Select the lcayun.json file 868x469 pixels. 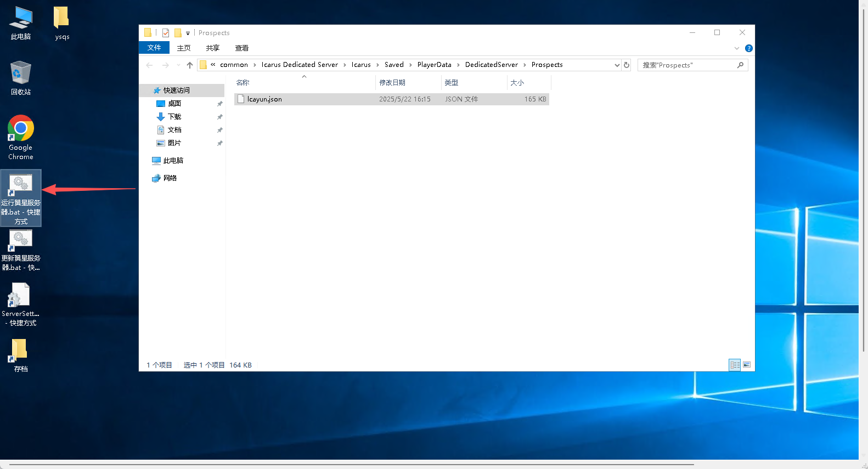[264, 99]
